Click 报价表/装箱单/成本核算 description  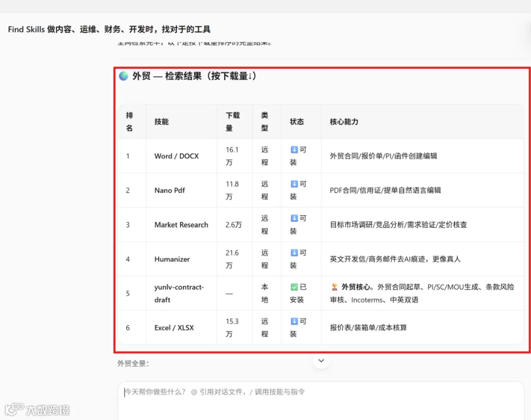pyautogui.click(x=368, y=328)
